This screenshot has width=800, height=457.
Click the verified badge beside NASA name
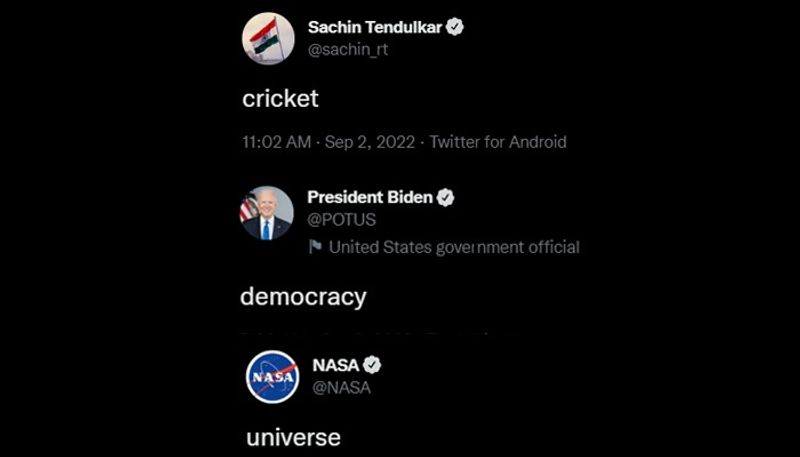coord(371,365)
